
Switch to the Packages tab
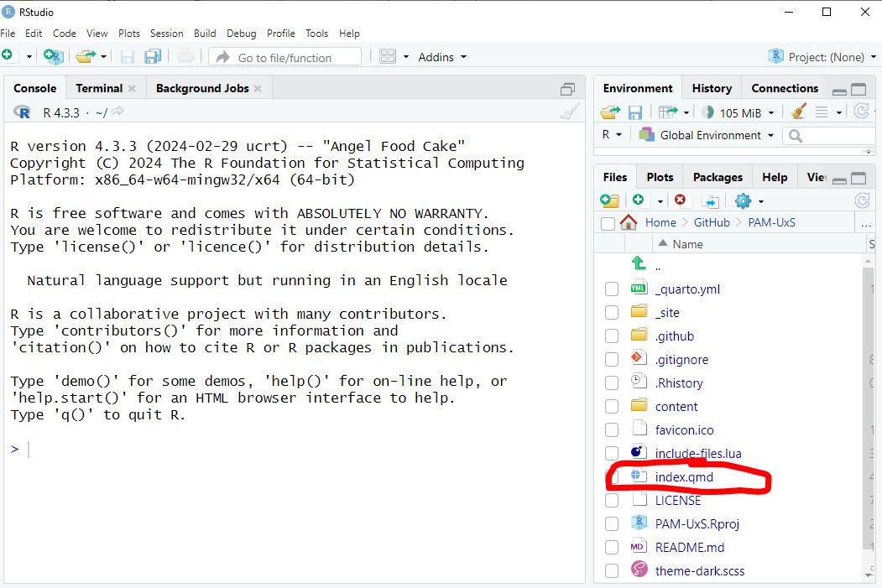717,177
